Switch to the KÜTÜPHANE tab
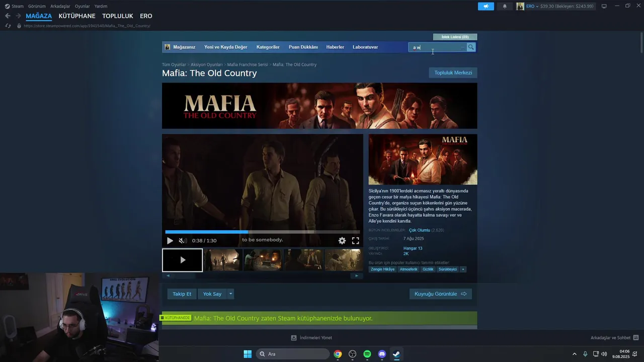Viewport: 644px width, 362px height. (x=77, y=16)
